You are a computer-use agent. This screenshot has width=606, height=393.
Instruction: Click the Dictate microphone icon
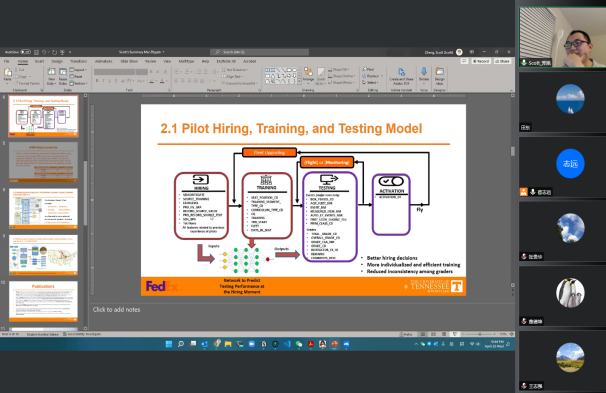coord(424,74)
